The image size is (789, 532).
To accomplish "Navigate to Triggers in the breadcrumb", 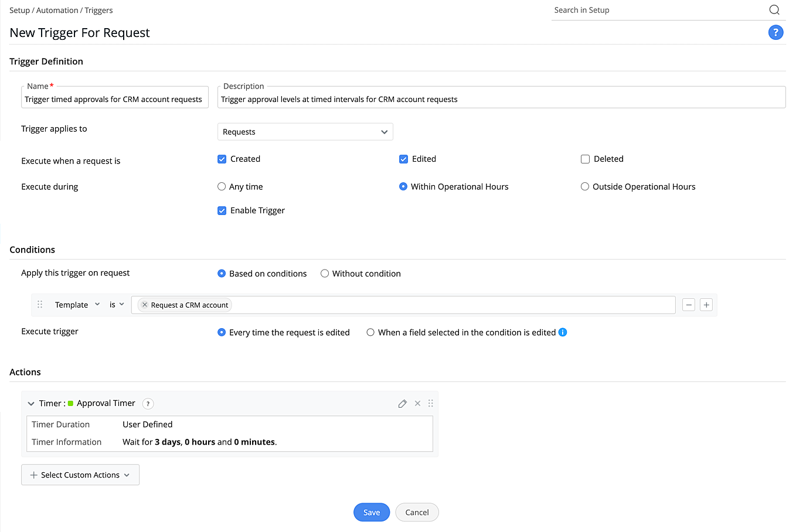I will [98, 11].
